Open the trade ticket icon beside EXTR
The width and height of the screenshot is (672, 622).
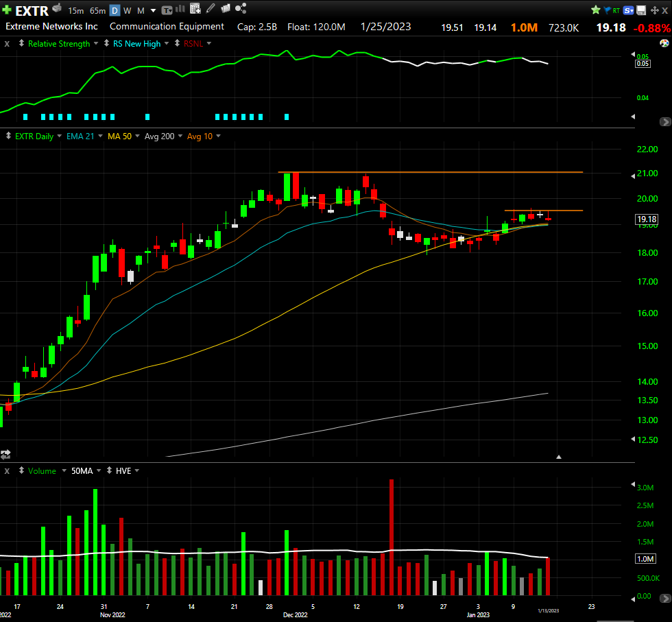point(57,8)
